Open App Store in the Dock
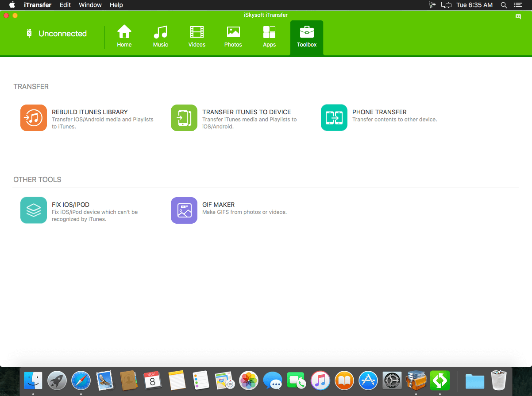 tap(368, 380)
